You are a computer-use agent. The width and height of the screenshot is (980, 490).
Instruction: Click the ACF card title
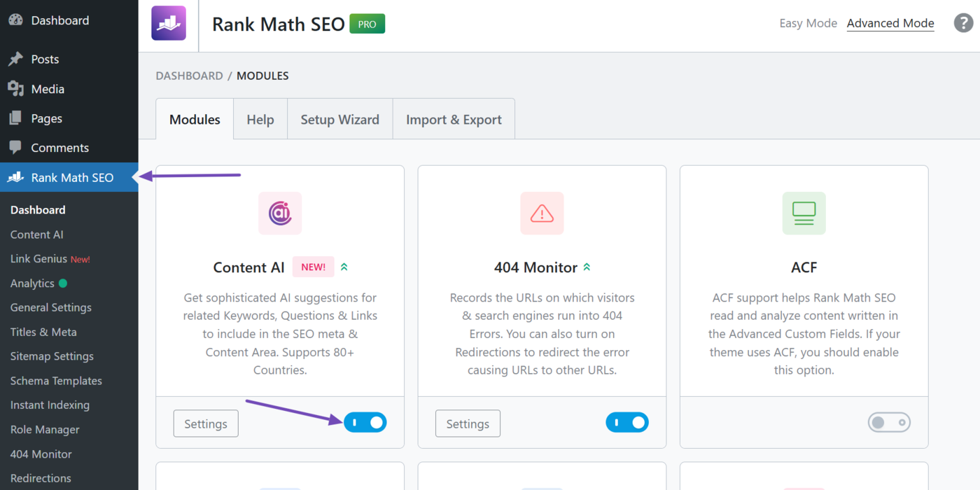804,267
